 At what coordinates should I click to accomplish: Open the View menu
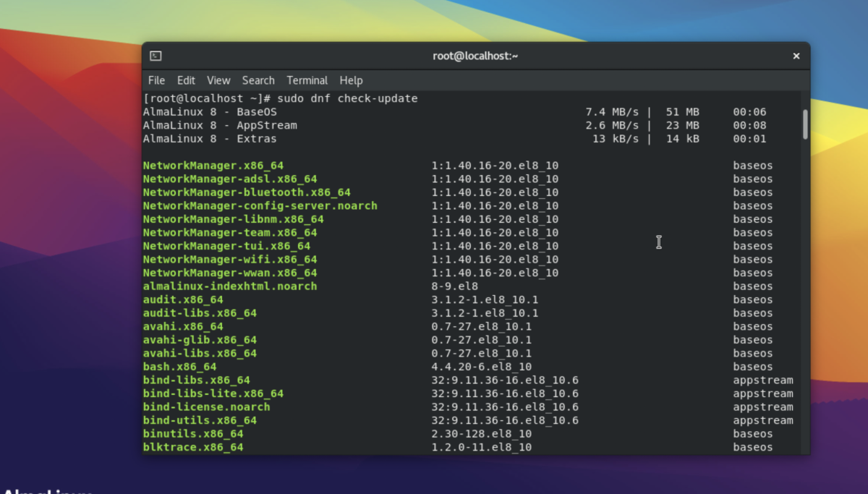point(218,80)
